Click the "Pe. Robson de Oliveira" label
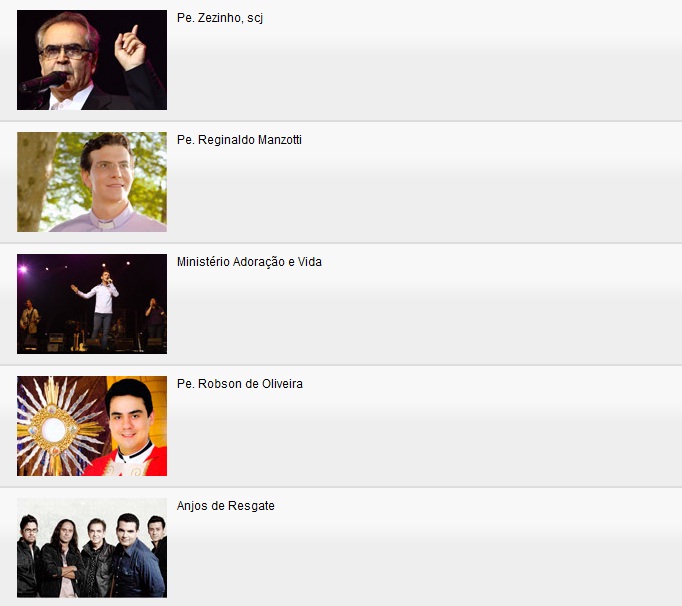The image size is (682, 606). tap(240, 384)
